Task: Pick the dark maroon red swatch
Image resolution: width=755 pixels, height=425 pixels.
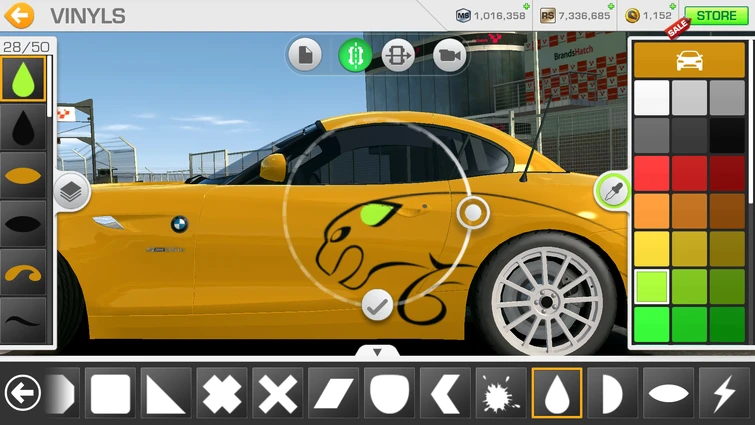Action: pos(727,173)
